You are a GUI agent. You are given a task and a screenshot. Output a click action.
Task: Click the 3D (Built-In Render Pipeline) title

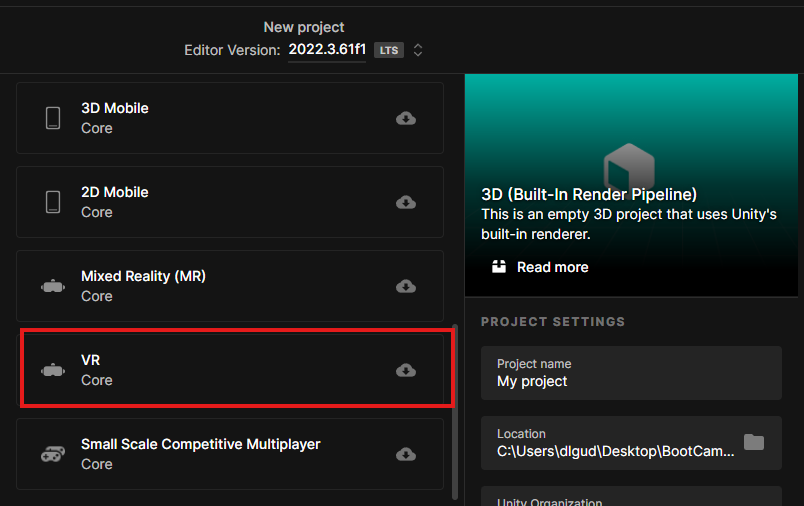pos(589,194)
